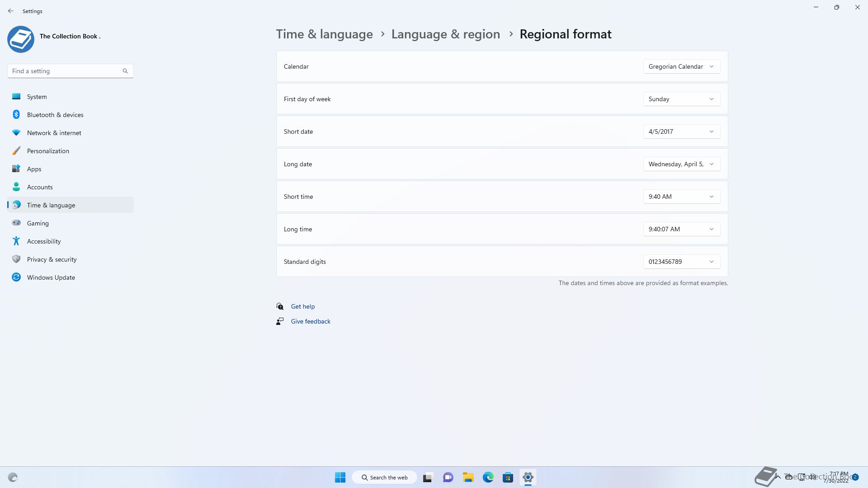Open the Short time format dropdown
868x488 pixels.
coord(682,197)
